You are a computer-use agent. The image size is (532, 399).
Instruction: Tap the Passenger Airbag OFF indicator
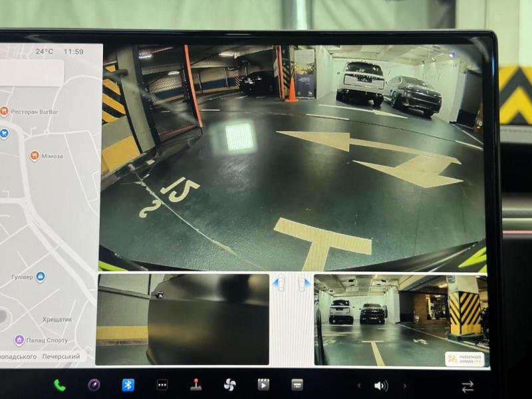tap(464, 360)
